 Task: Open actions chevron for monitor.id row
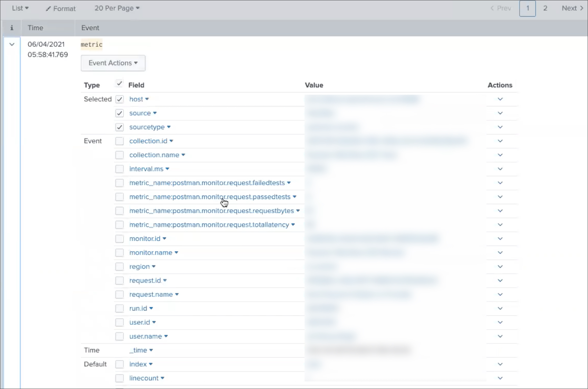[x=500, y=239]
